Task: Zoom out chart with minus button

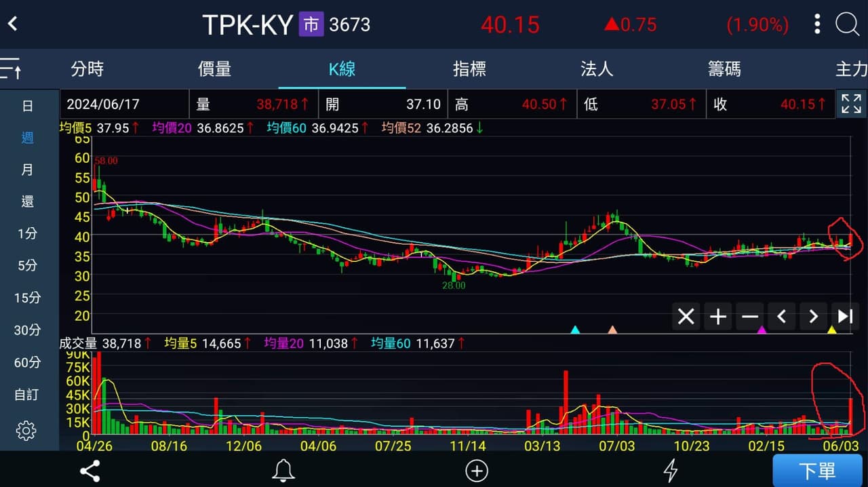Action: (749, 316)
